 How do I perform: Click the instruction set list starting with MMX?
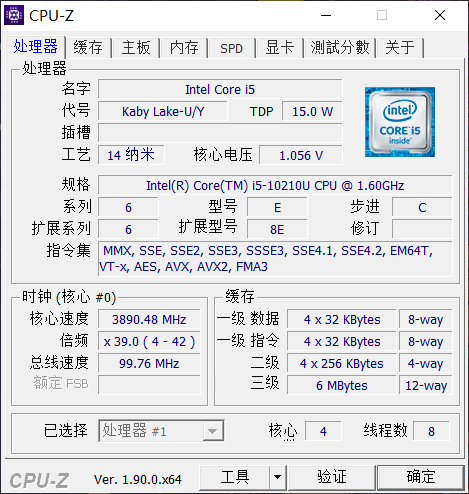[275, 259]
